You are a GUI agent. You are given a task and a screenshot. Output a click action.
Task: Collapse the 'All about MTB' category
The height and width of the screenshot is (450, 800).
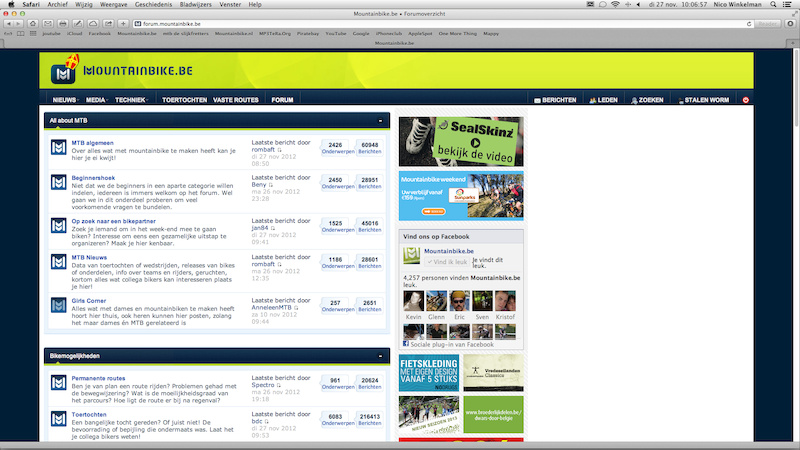pos(380,120)
